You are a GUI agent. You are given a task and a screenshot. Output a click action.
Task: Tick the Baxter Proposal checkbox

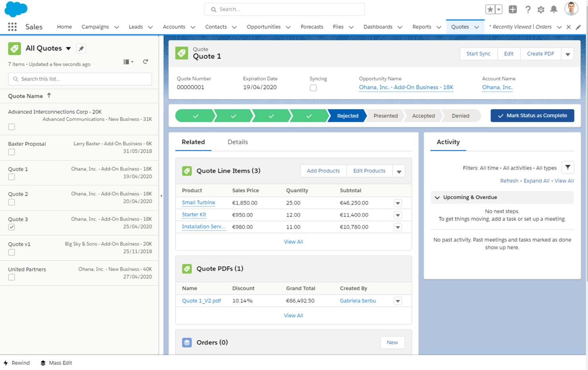pyautogui.click(x=12, y=152)
